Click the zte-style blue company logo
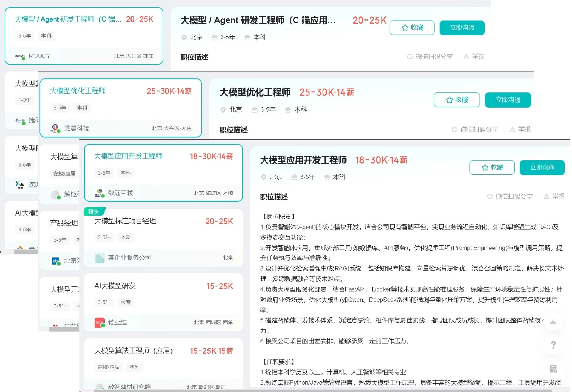Viewport: 572px width, 392px height. 56,261
